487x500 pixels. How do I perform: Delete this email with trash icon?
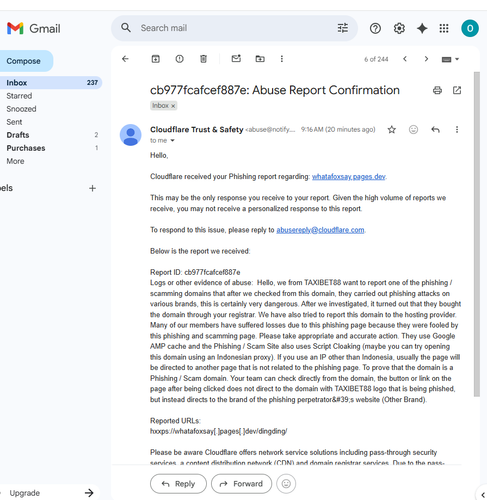pos(203,59)
